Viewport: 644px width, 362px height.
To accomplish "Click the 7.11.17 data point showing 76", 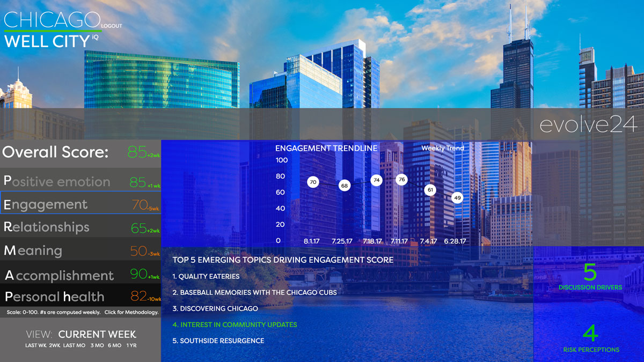I will (x=401, y=180).
